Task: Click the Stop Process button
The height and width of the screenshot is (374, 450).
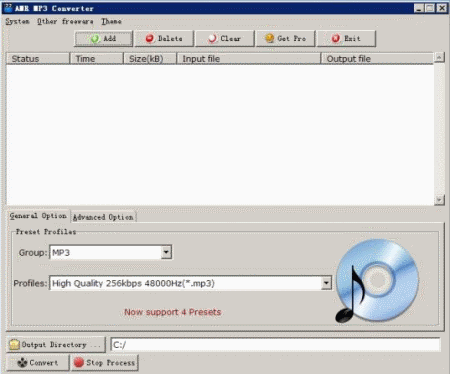Action: (x=105, y=362)
